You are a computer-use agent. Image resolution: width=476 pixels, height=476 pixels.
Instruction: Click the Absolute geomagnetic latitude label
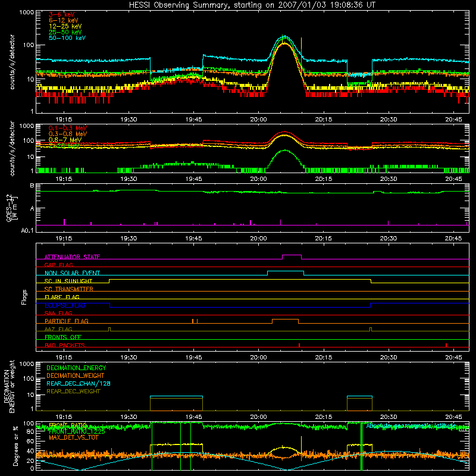(411, 425)
